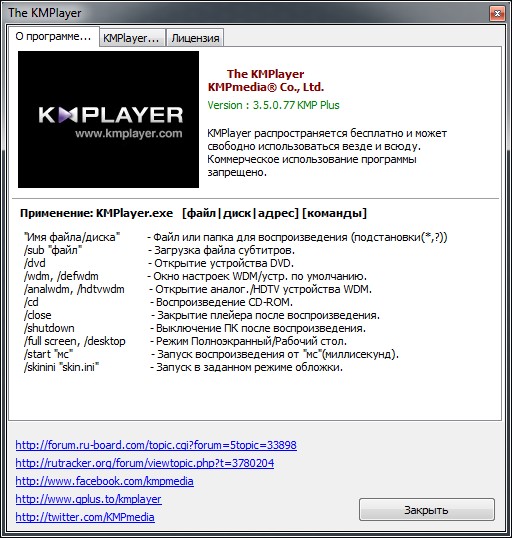The image size is (512, 538).
Task: Select the '/shutdown' command text
Action: click(49, 328)
